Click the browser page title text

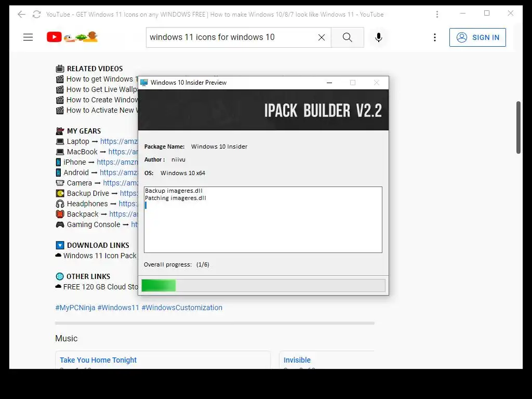tap(215, 15)
